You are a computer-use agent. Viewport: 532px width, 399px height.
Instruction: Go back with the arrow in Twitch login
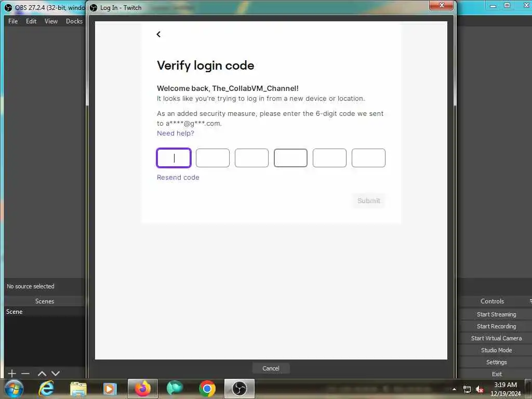[158, 34]
